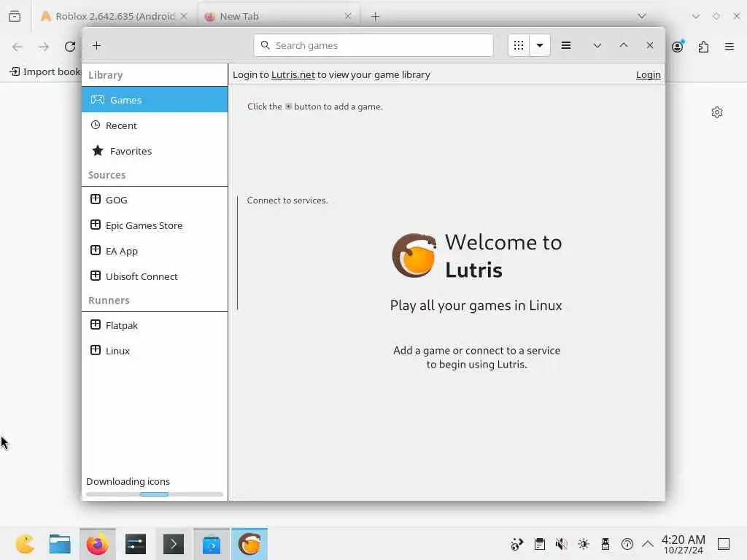Select the Flatpak runner
Image resolution: width=747 pixels, height=560 pixels.
coord(155,325)
